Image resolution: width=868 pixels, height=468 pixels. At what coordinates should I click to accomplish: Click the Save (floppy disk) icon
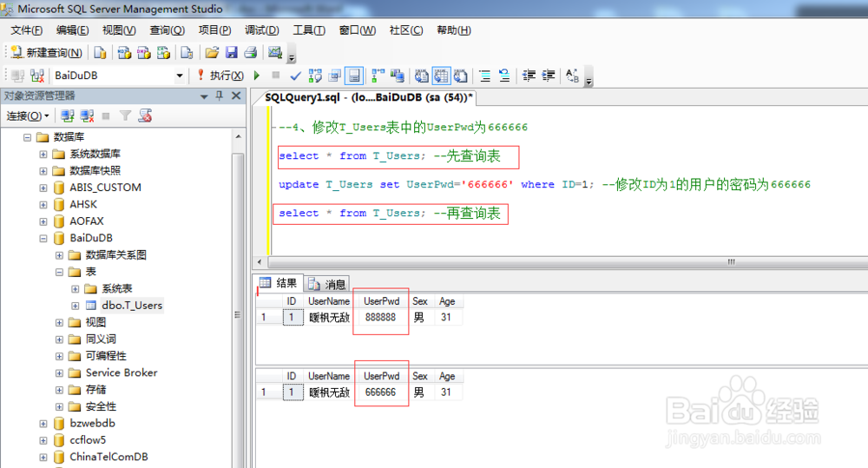[232, 53]
